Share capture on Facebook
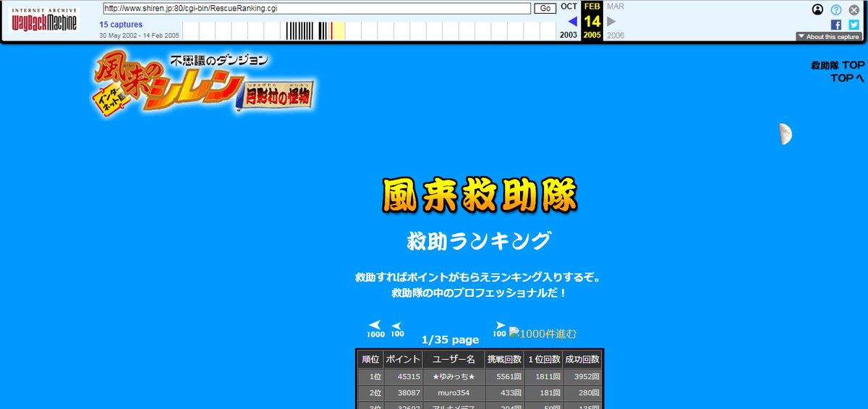868x409 pixels. pyautogui.click(x=836, y=25)
